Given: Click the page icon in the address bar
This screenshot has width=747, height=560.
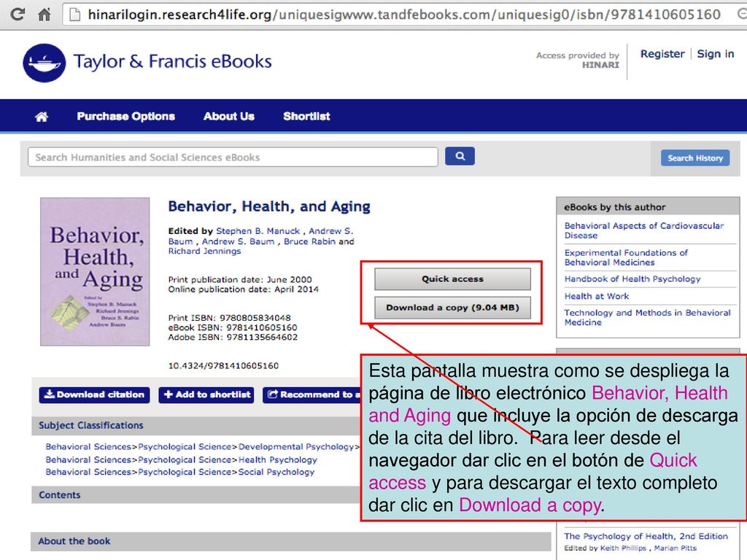Looking at the screenshot, I should point(75,15).
